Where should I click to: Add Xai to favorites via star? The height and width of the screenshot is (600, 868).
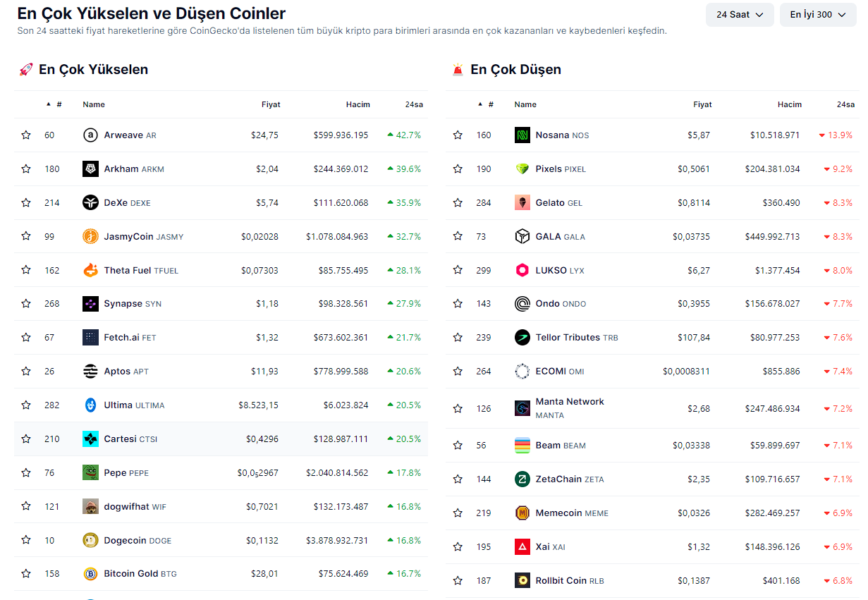tap(458, 546)
